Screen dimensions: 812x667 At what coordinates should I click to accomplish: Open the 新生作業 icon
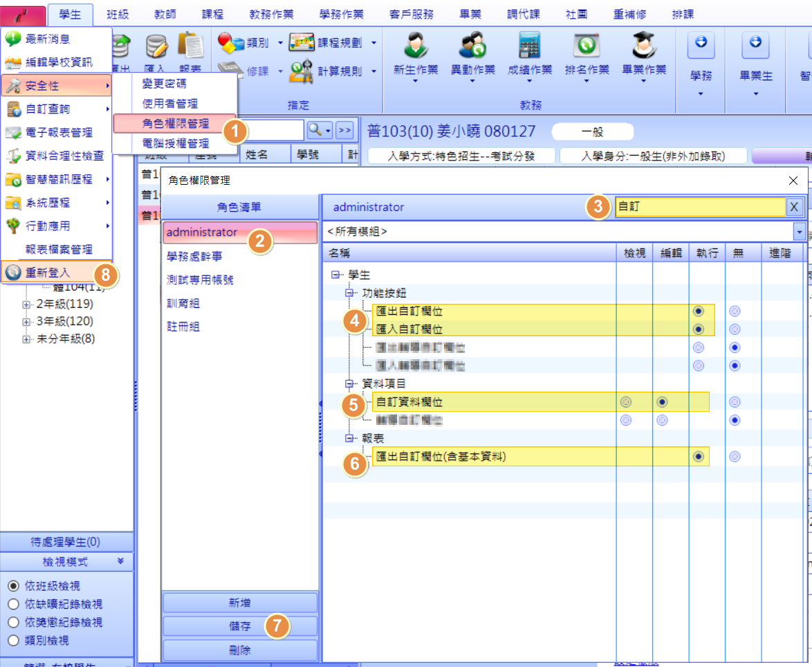pyautogui.click(x=415, y=46)
